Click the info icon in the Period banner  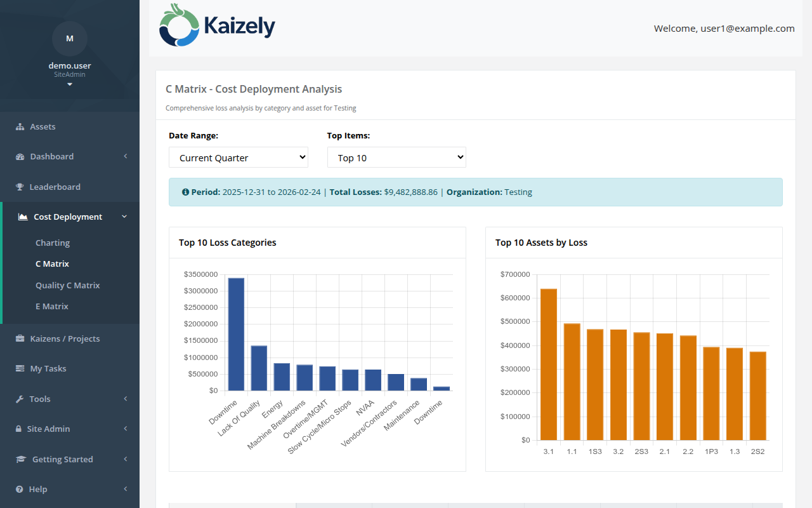click(x=185, y=192)
